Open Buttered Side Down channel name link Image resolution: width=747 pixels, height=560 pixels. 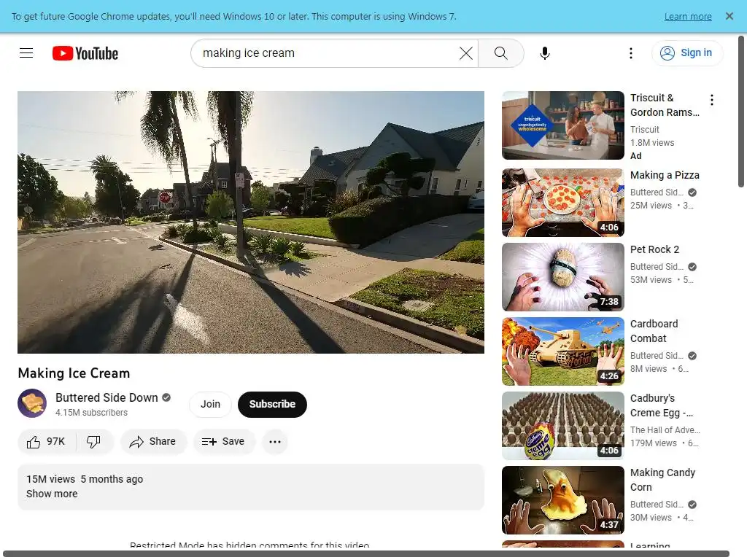tap(107, 397)
